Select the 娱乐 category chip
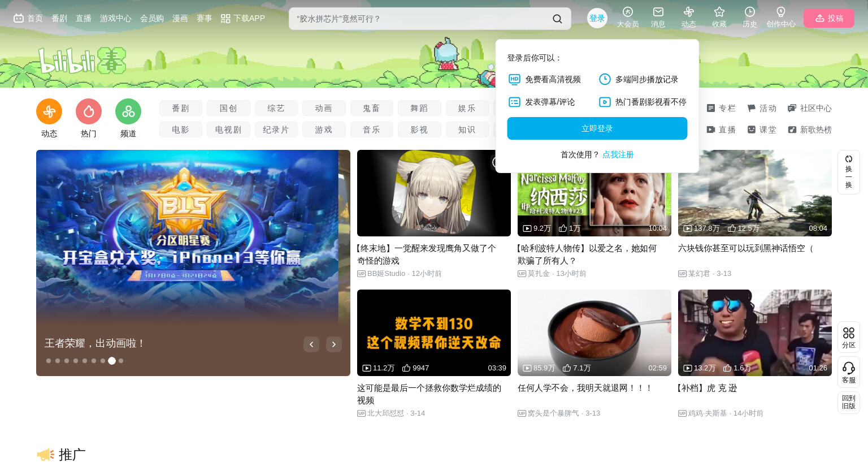The image size is (868, 466). coord(467,108)
